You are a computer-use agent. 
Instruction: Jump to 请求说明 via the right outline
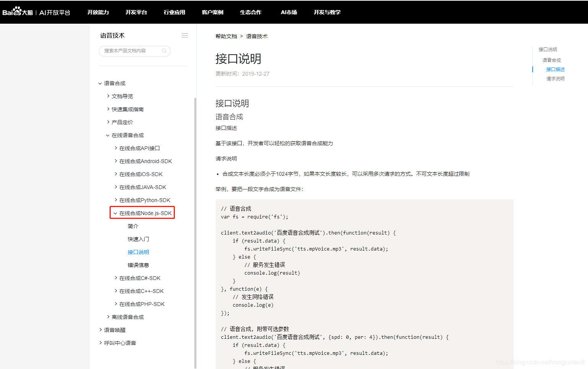tap(555, 78)
